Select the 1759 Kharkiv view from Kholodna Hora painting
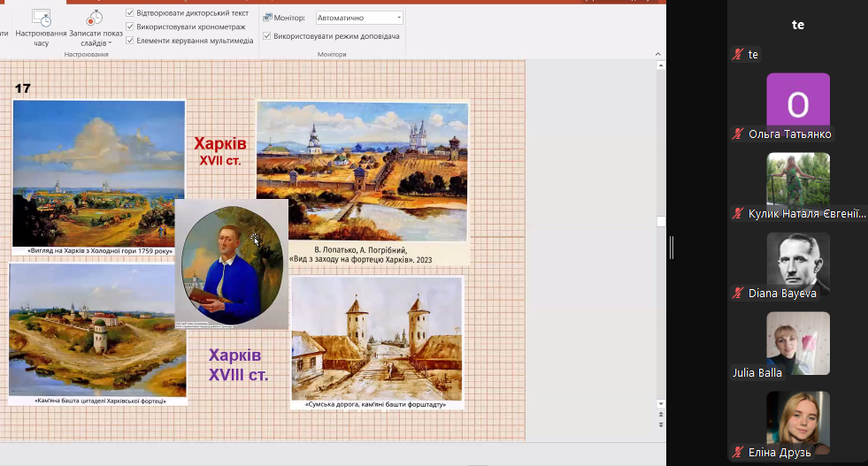 click(x=98, y=173)
